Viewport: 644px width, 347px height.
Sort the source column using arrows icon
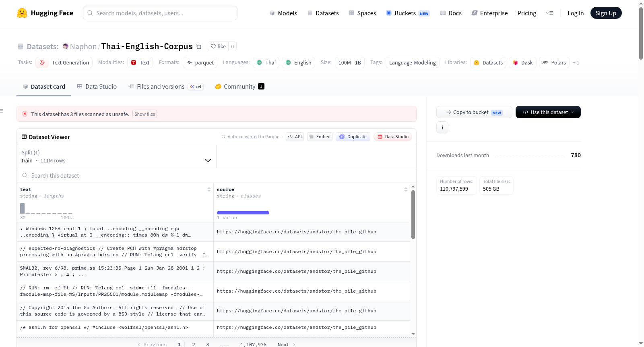point(406,189)
